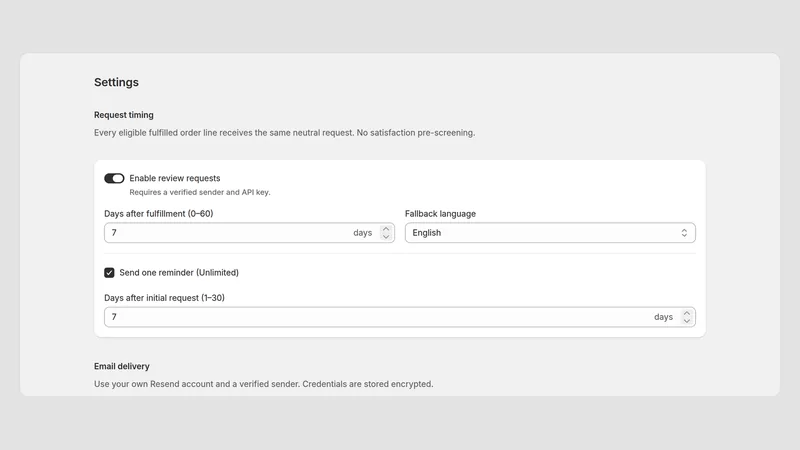Decrease Days after initial request with down arrow
The width and height of the screenshot is (800, 450).
point(687,321)
